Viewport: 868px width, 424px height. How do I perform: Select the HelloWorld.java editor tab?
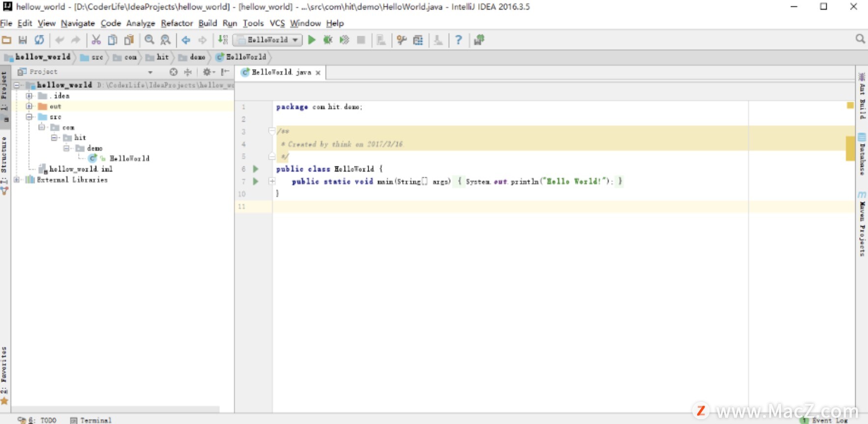tap(281, 72)
